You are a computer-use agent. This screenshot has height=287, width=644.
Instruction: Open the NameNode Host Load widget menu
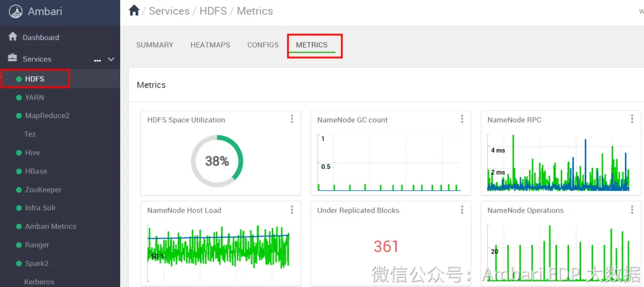pos(292,210)
